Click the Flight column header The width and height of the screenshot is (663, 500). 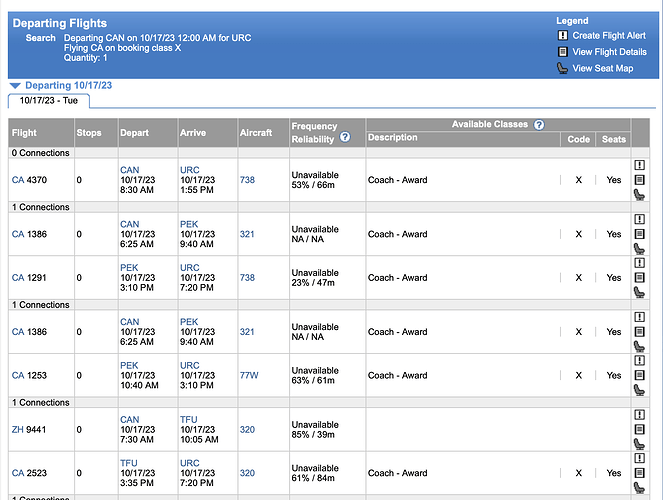point(24,133)
